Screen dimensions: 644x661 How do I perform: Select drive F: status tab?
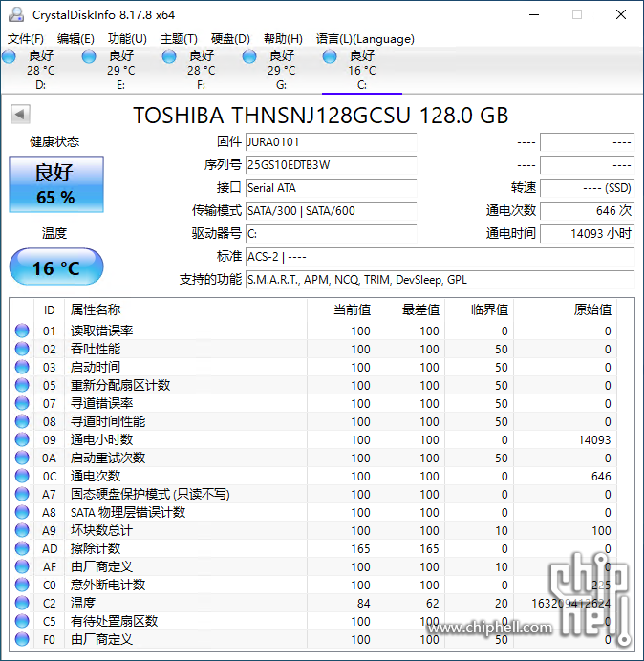pos(201,70)
